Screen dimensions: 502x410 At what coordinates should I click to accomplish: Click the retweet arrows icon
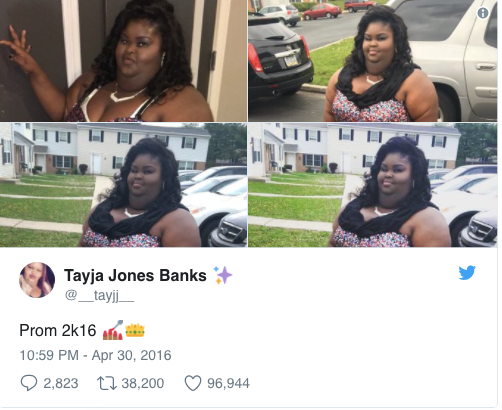click(107, 383)
